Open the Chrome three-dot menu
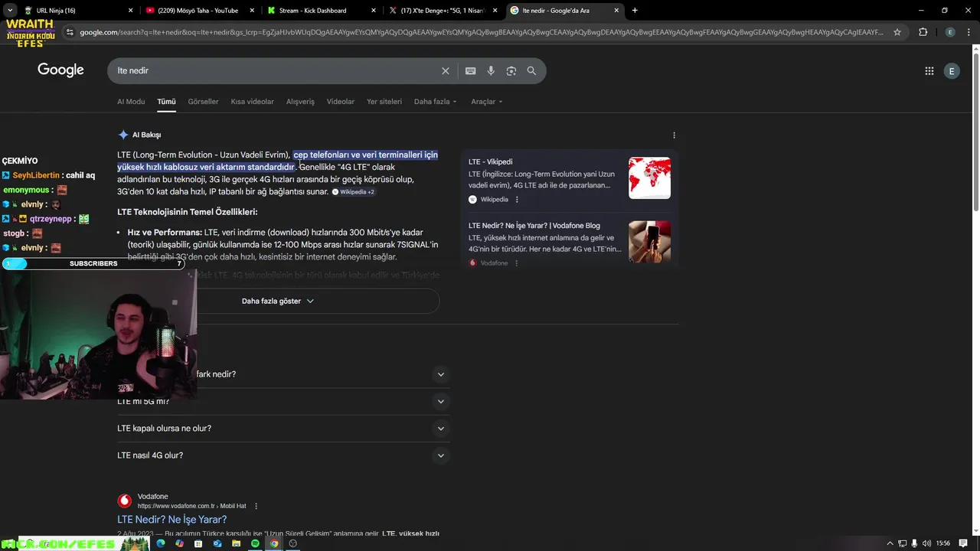 pos(969,32)
